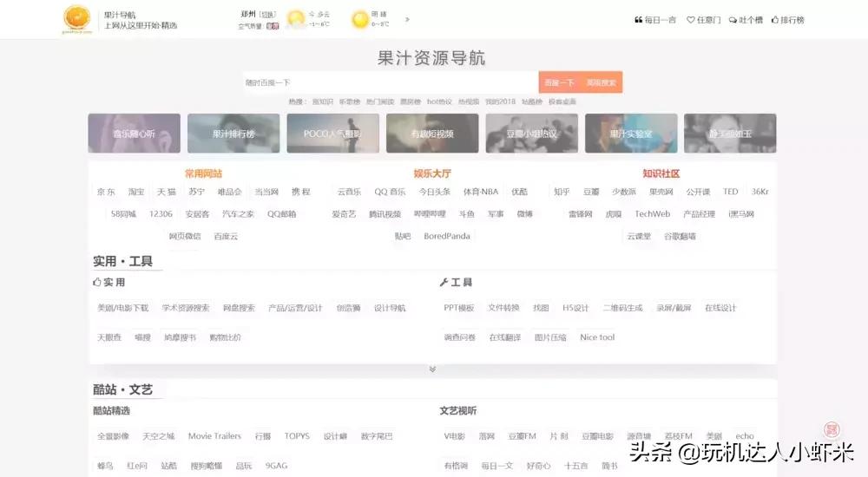The image size is (868, 477).
Task: Open the 产品经理 link
Action: point(699,214)
